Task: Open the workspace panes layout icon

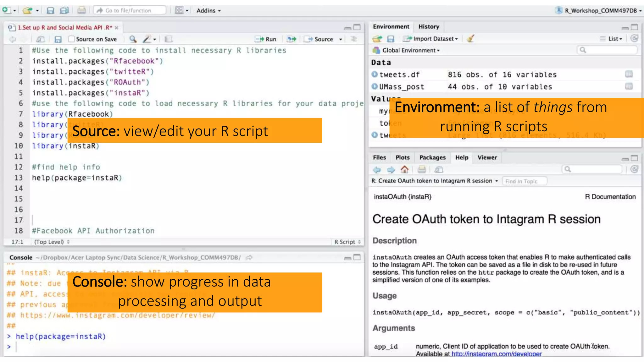Action: [179, 10]
